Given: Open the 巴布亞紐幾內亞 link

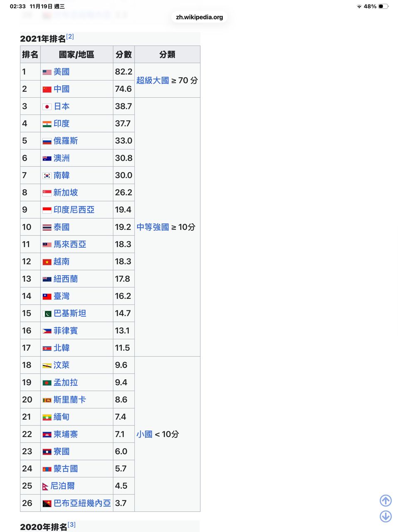Looking at the screenshot, I should [82, 503].
